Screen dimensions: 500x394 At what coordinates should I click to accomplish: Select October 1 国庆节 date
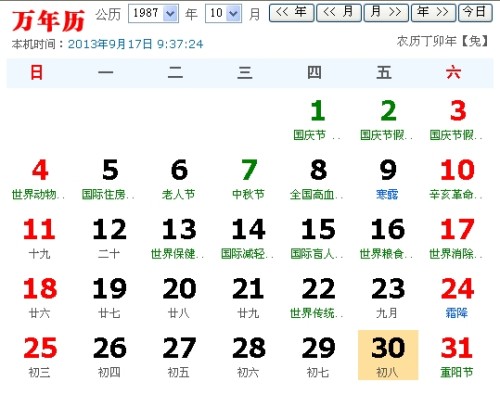click(x=317, y=120)
